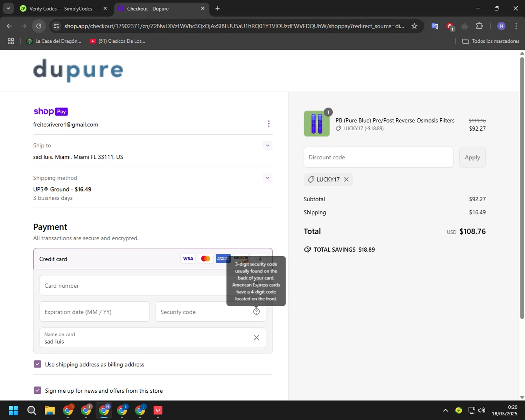Open the La Casa del Dragón bookmark

(x=54, y=41)
